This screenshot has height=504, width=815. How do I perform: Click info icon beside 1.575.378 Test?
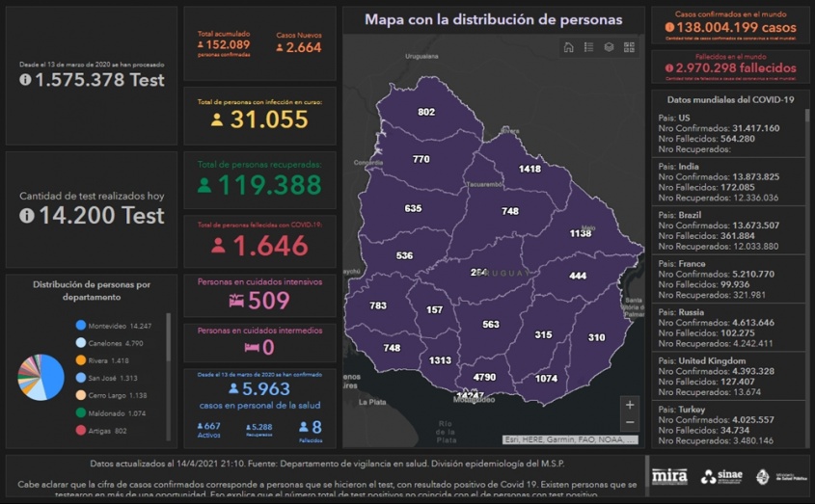pos(25,80)
